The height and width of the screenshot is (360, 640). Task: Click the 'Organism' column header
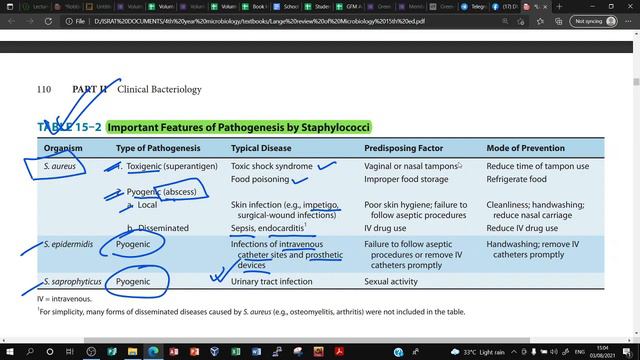click(63, 148)
